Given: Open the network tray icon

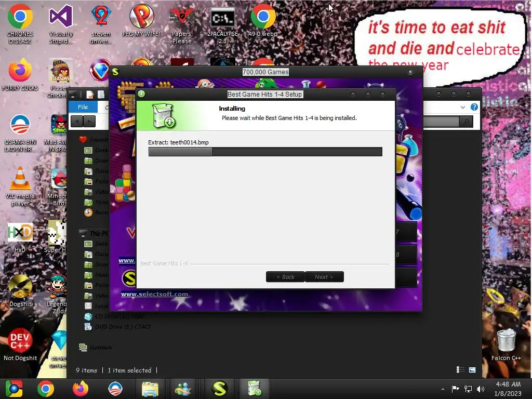Looking at the screenshot, I should click(x=468, y=389).
